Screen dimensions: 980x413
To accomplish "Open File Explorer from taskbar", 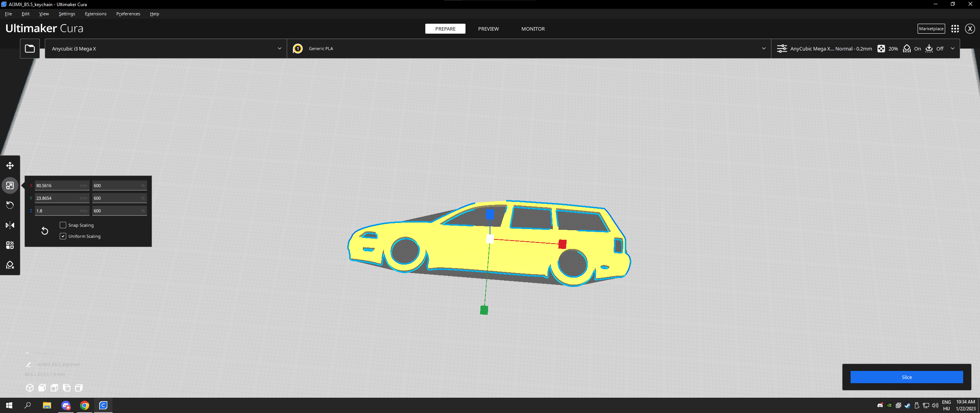I will [47, 405].
